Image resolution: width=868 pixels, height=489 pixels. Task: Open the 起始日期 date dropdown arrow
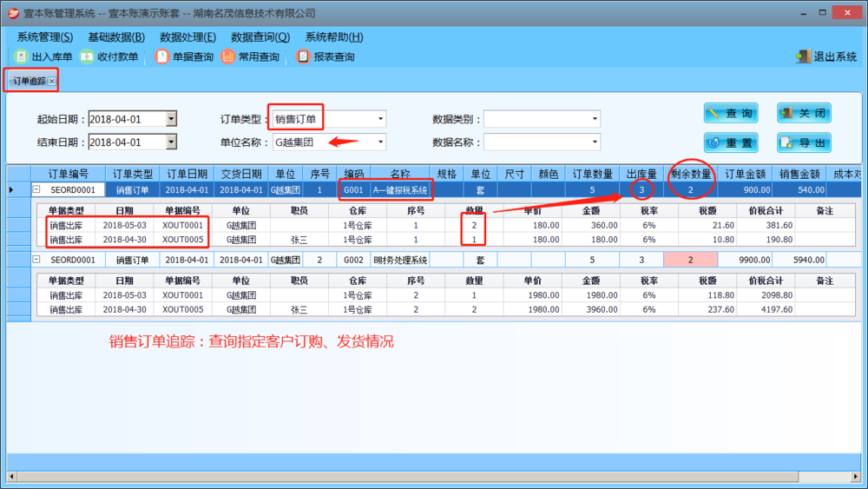coord(171,118)
